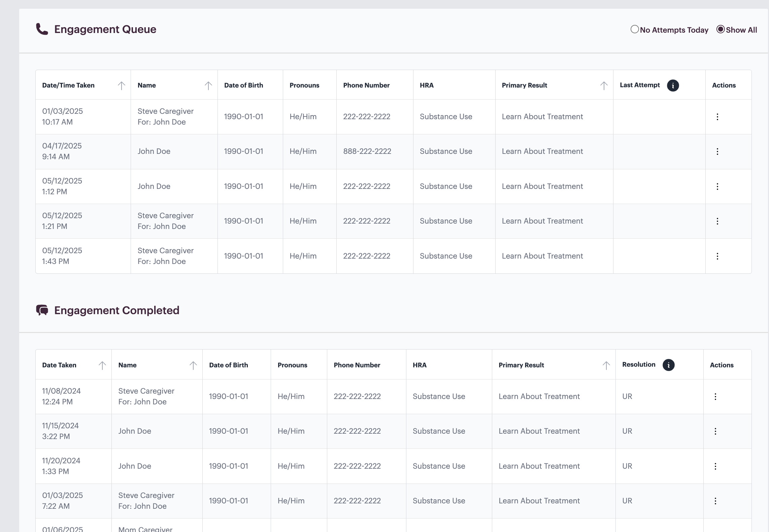Open Resolution info icon
The height and width of the screenshot is (532, 769).
(668, 365)
